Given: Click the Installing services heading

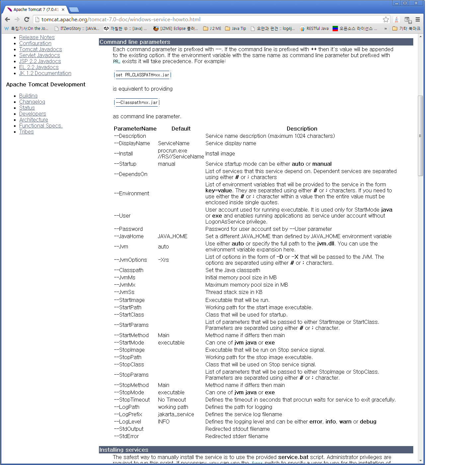Looking at the screenshot, I should click(x=124, y=450).
